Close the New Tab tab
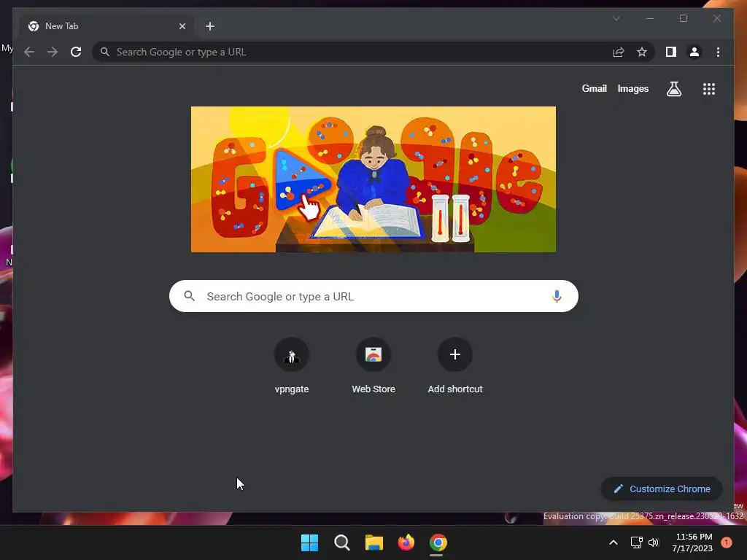 pyautogui.click(x=182, y=26)
